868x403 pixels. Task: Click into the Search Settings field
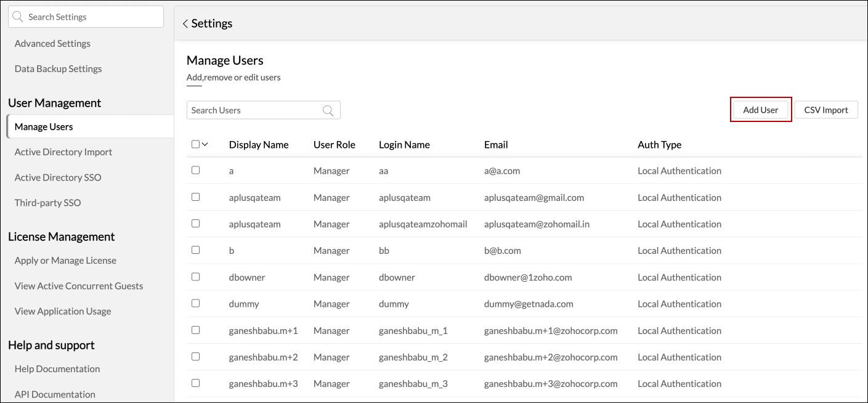[92, 17]
